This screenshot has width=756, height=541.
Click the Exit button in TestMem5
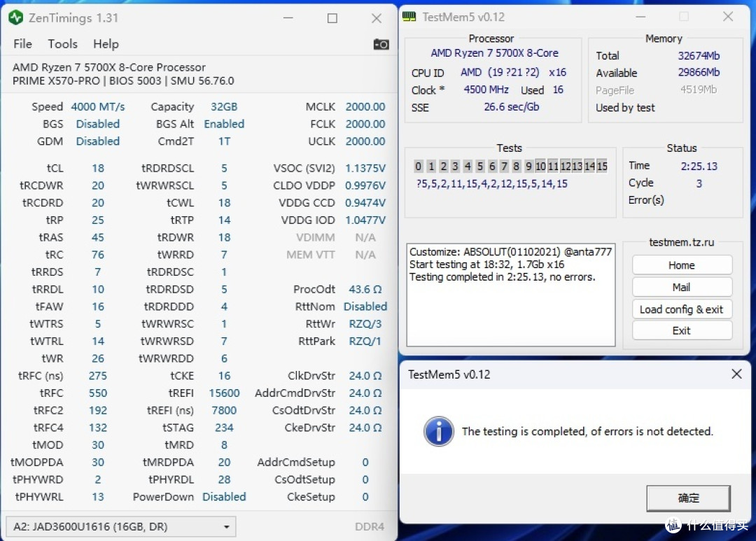pos(682,330)
